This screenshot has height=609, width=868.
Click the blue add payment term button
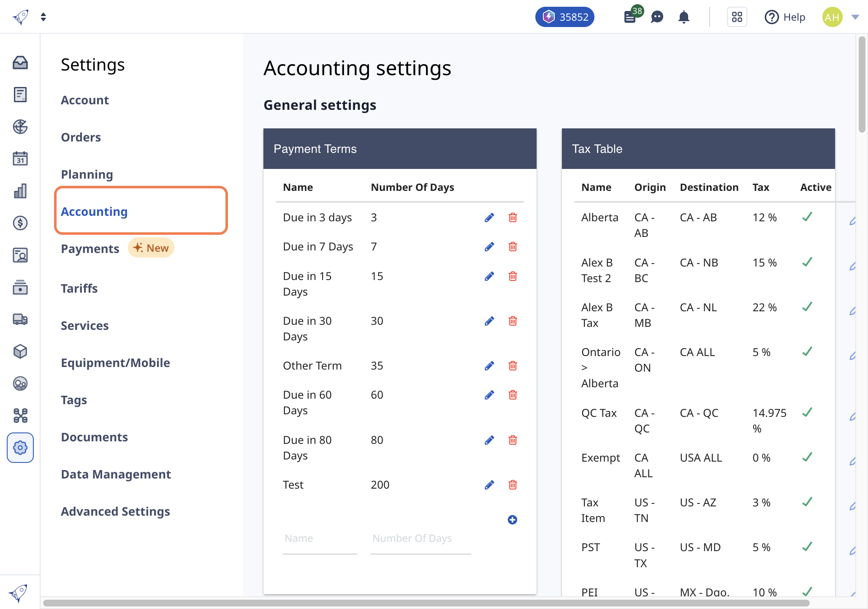coord(513,520)
